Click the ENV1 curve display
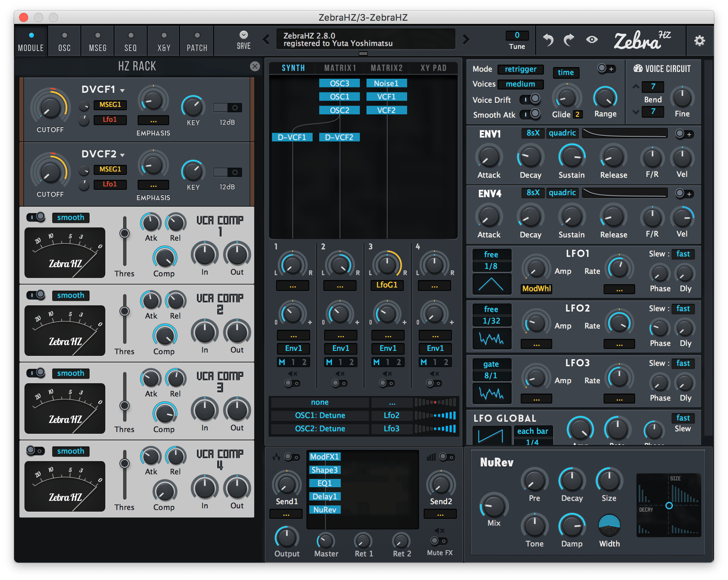Image resolution: width=728 pixels, height=580 pixels. [x=625, y=133]
